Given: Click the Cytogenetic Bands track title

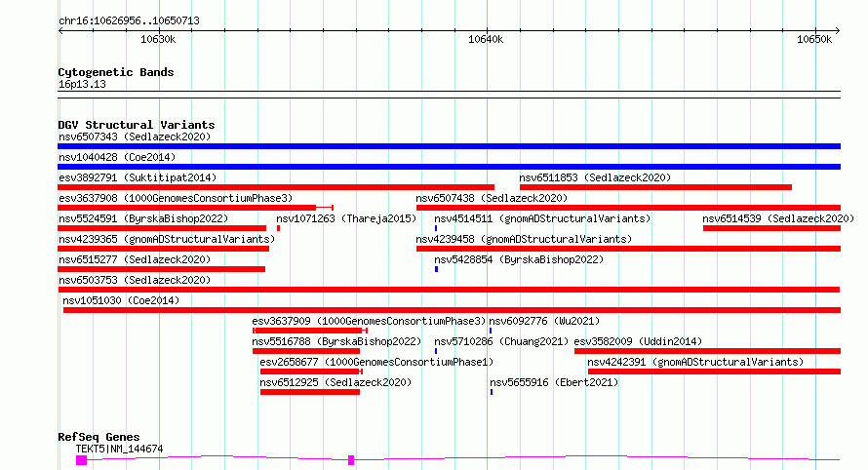Looking at the screenshot, I should pos(116,72).
